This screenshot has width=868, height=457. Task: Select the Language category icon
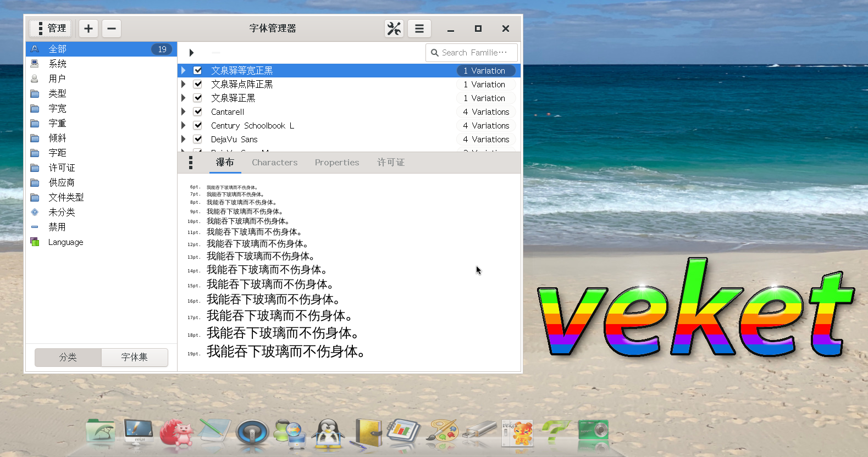(x=35, y=242)
